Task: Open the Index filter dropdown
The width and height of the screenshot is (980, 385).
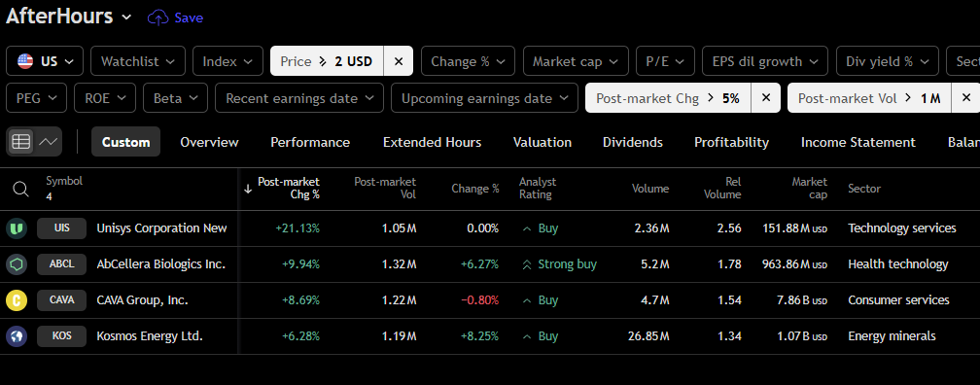Action: 227,61
